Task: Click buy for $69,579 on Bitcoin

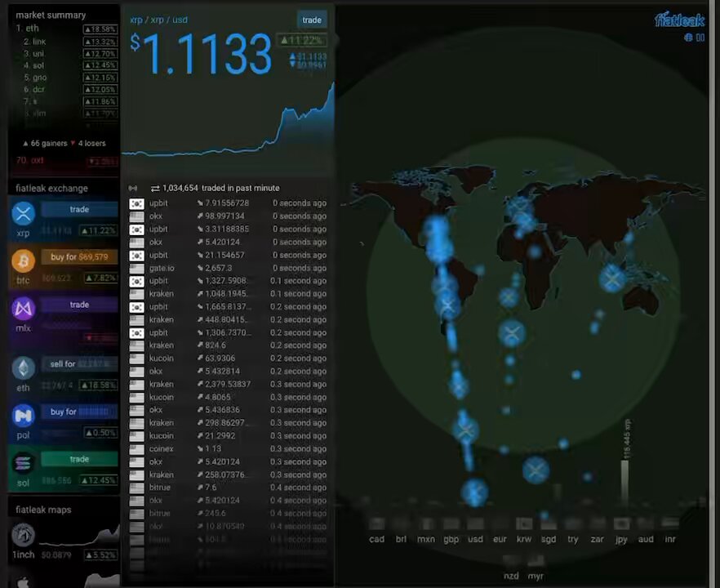Action: coord(79,257)
